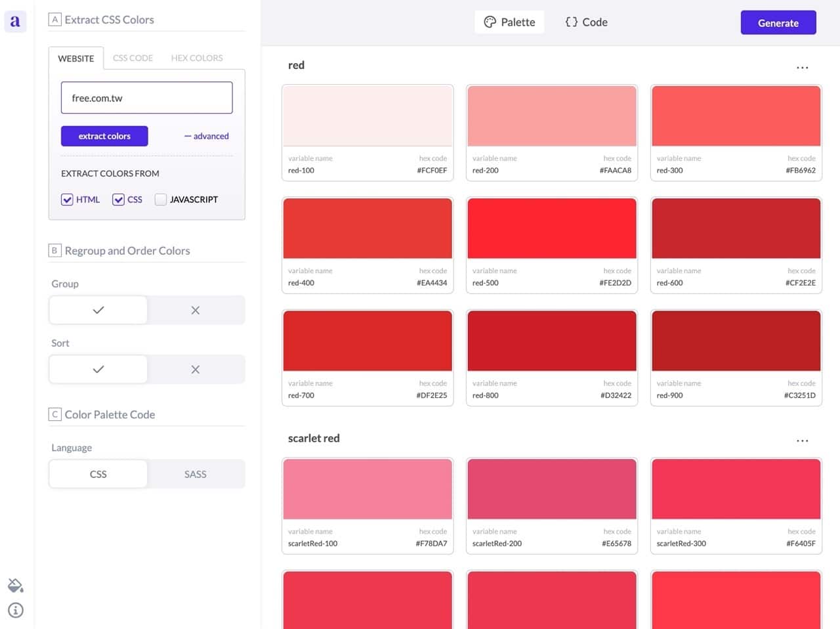Click the #F78DA7 hex code
840x629 pixels.
coord(431,544)
